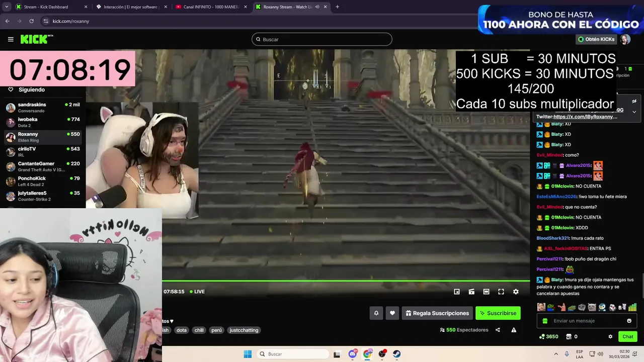Open the gift icon in message box
Image resolution: width=644 pixels, height=362 pixels.
pyautogui.click(x=545, y=321)
